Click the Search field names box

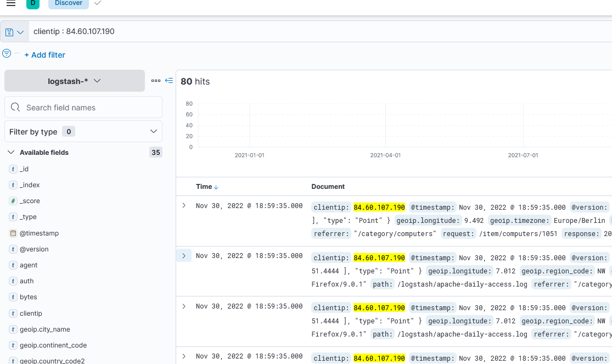click(x=83, y=108)
